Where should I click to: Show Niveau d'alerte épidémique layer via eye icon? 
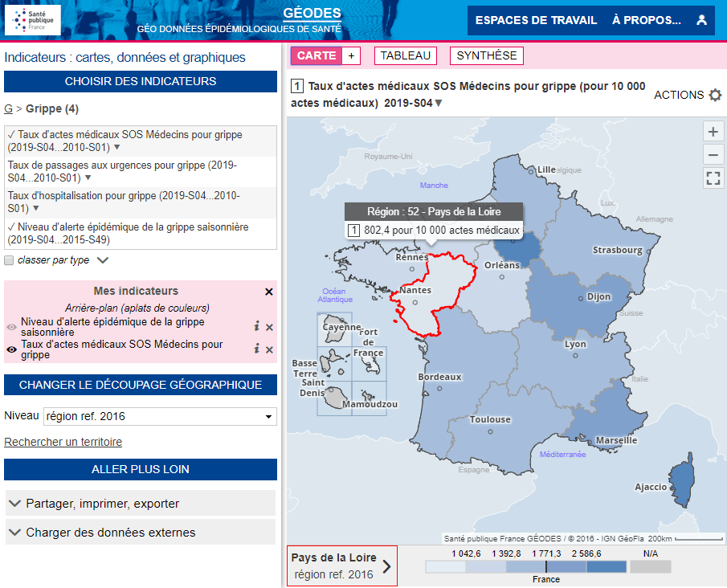[11, 327]
